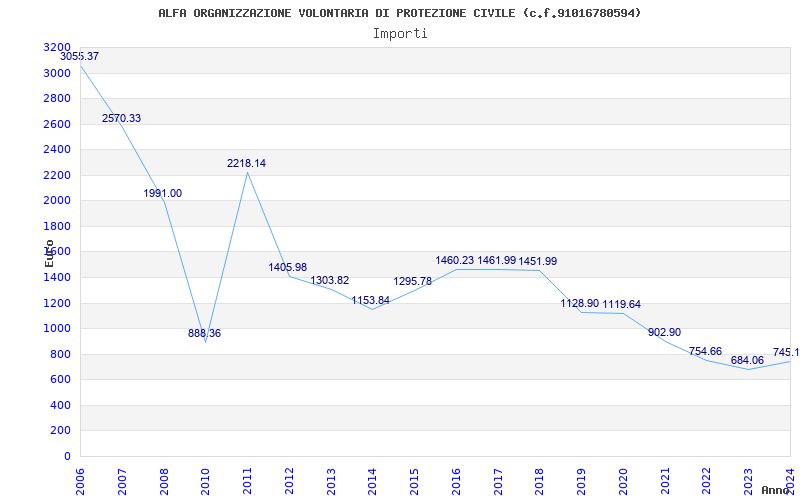Click the 2016 x-axis year label

[457, 480]
